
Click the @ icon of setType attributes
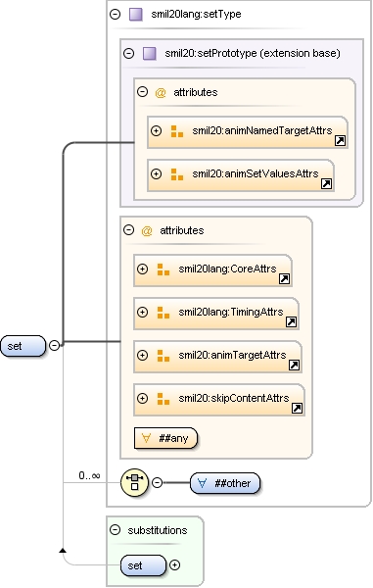pyautogui.click(x=147, y=230)
